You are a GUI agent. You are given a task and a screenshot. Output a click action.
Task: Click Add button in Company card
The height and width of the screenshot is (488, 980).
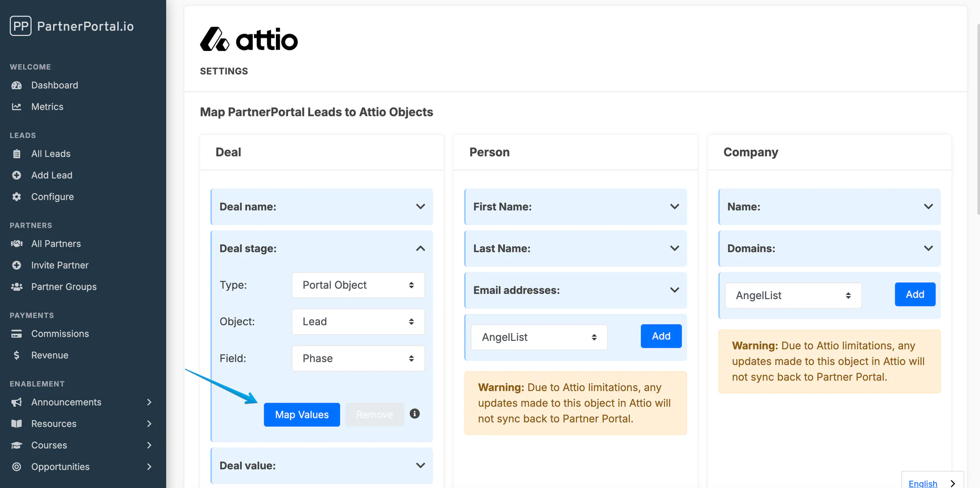click(x=915, y=295)
